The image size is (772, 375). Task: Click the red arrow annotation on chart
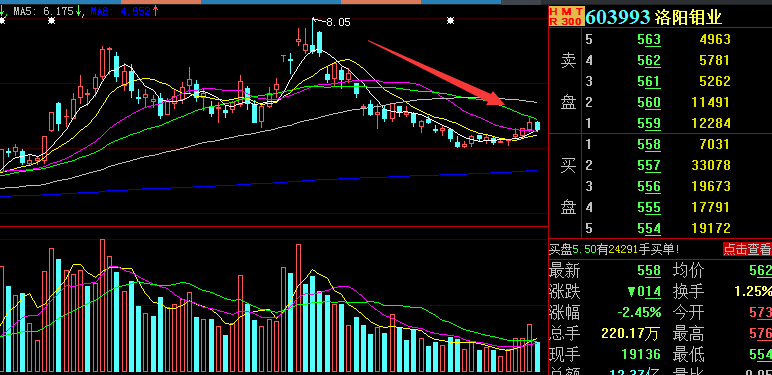[436, 73]
